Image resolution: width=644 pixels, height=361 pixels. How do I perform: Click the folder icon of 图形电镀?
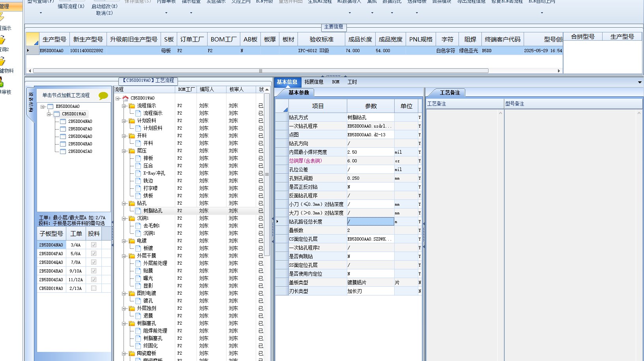(x=132, y=293)
